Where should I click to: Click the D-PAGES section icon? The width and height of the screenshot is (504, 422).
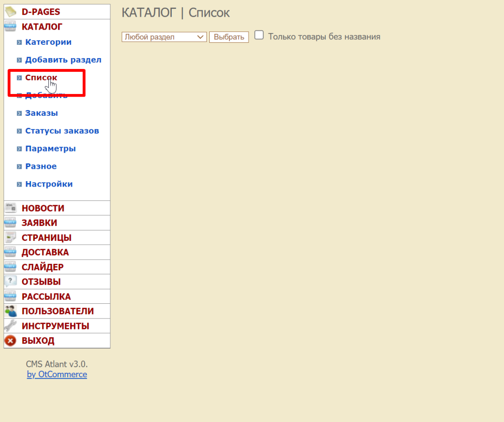(x=11, y=12)
